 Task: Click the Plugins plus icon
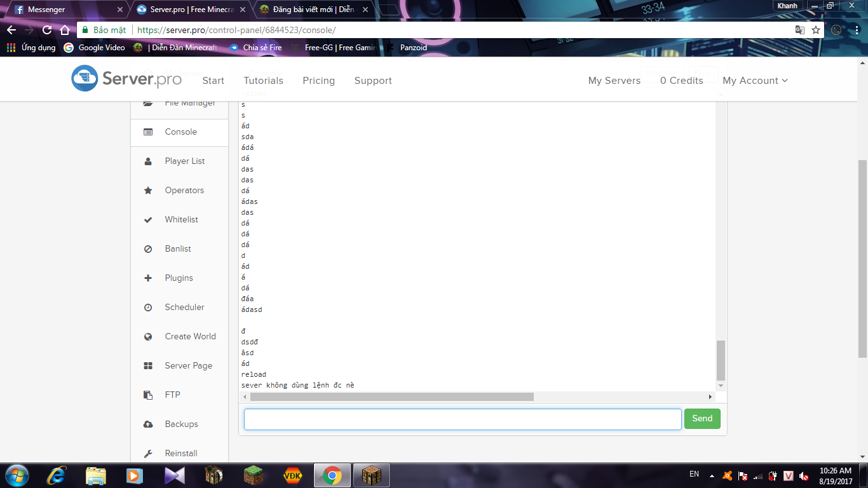coord(148,278)
